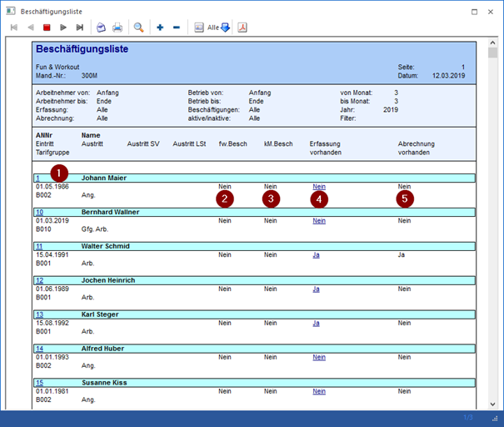This screenshot has width=504, height=427.
Task: Click Erfassung link 'Ja' for Walter Schmid
Action: click(x=316, y=254)
